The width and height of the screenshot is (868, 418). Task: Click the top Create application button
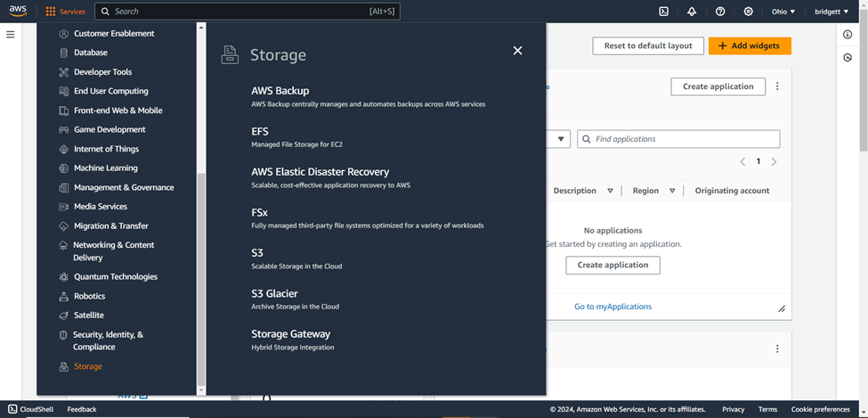(x=718, y=86)
